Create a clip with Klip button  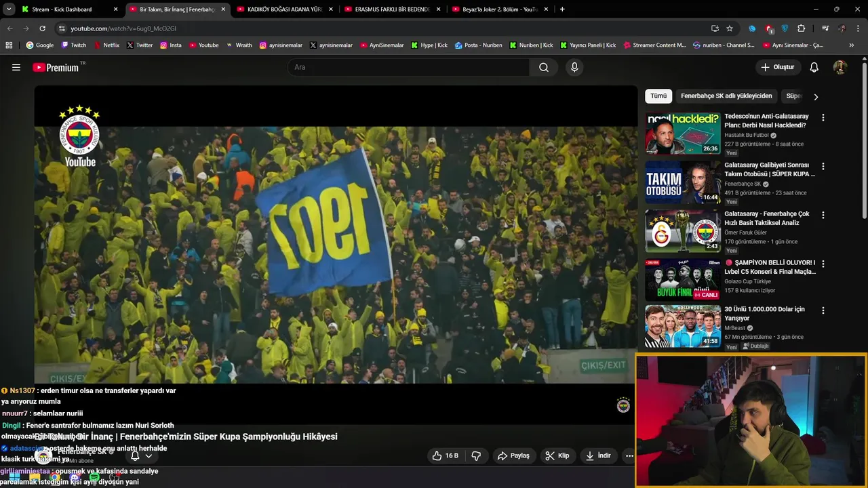coord(557,456)
